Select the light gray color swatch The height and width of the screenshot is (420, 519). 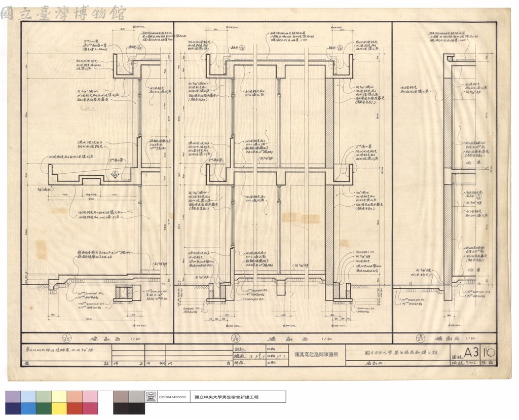(x=137, y=397)
